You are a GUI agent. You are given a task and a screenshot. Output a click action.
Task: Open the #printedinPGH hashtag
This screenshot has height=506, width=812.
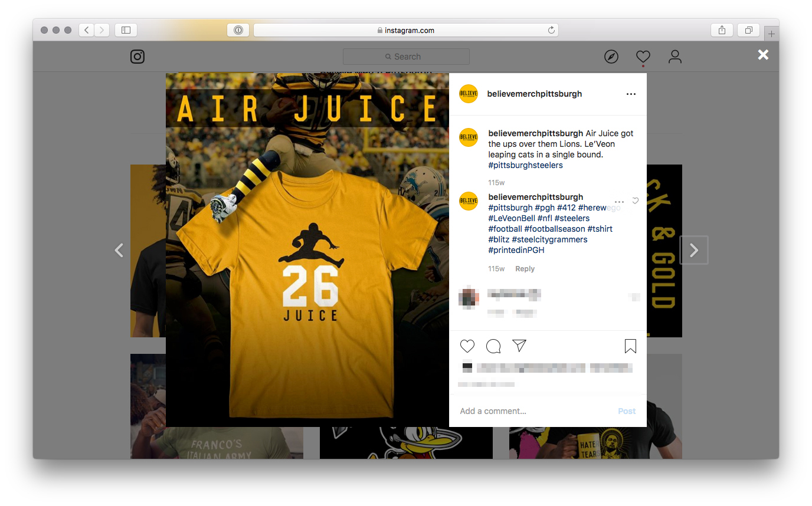point(516,250)
